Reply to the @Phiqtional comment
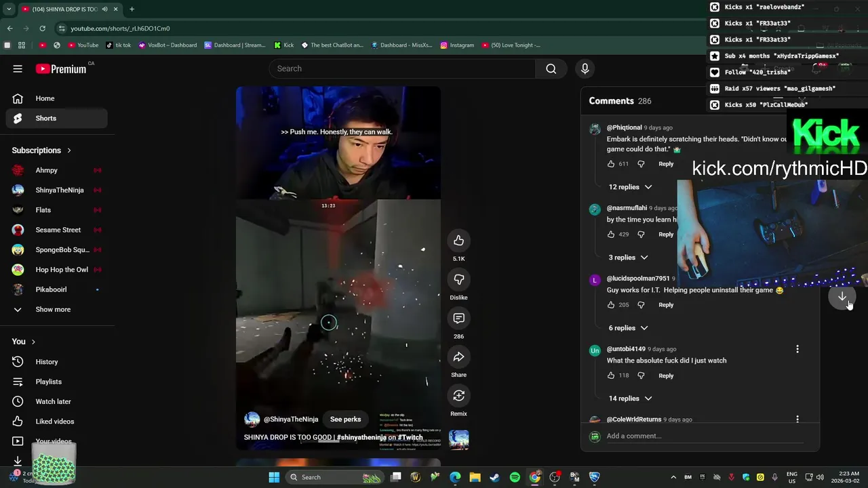868x488 pixels. pos(666,164)
